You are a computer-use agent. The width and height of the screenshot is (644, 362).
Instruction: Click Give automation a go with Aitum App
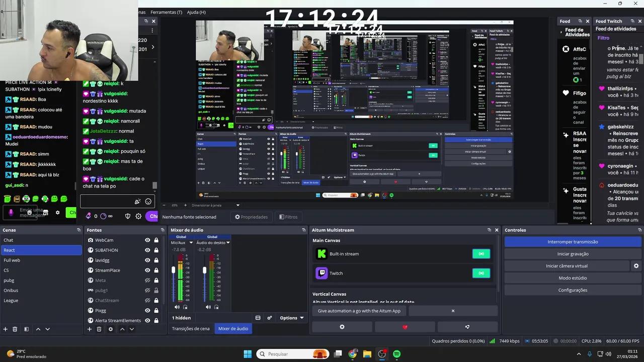tap(359, 311)
